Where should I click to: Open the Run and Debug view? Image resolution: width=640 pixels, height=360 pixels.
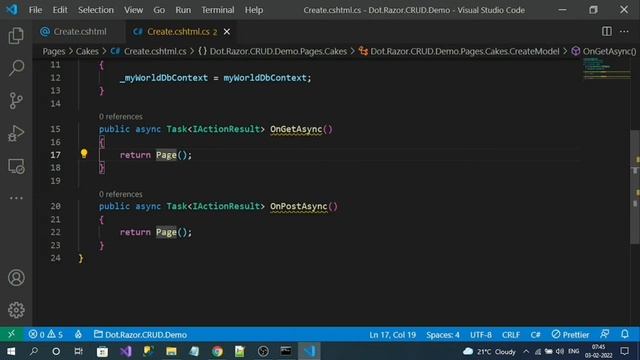click(16, 133)
